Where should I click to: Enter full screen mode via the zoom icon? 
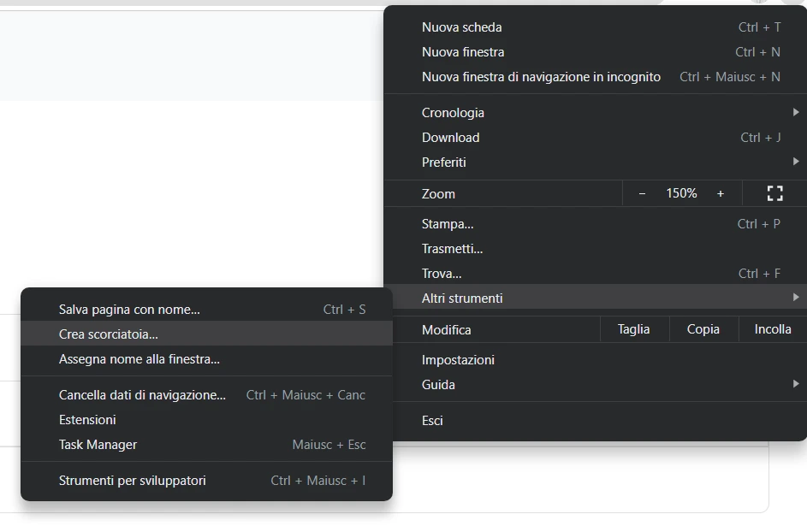[774, 193]
